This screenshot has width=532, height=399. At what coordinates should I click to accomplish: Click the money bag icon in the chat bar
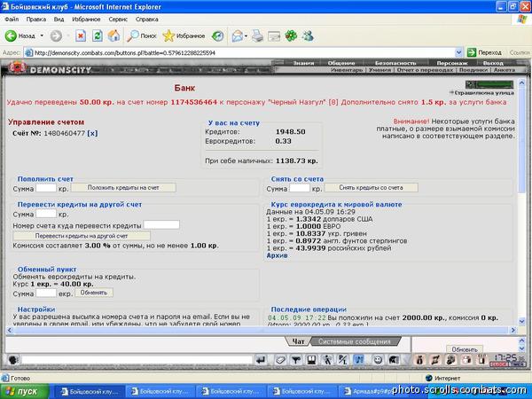pos(419,360)
